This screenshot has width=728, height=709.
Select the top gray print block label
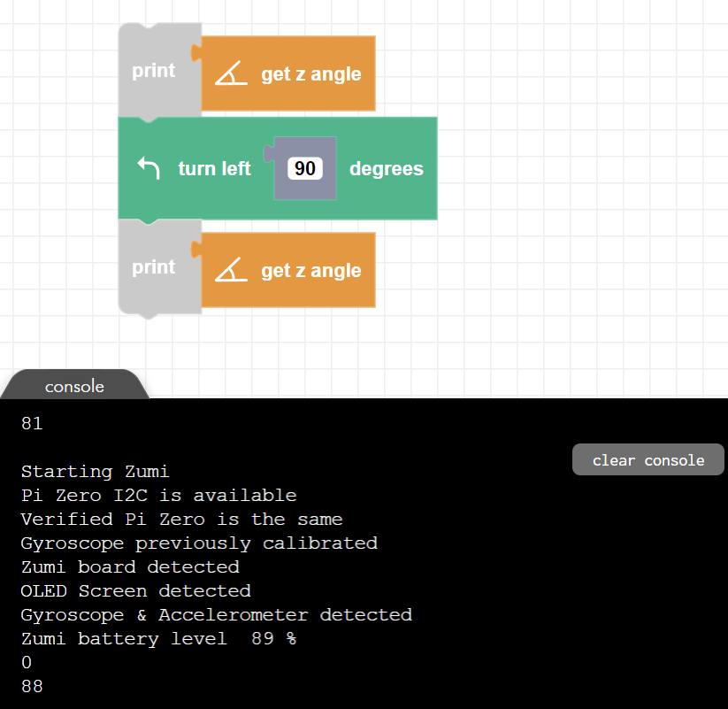(x=154, y=71)
